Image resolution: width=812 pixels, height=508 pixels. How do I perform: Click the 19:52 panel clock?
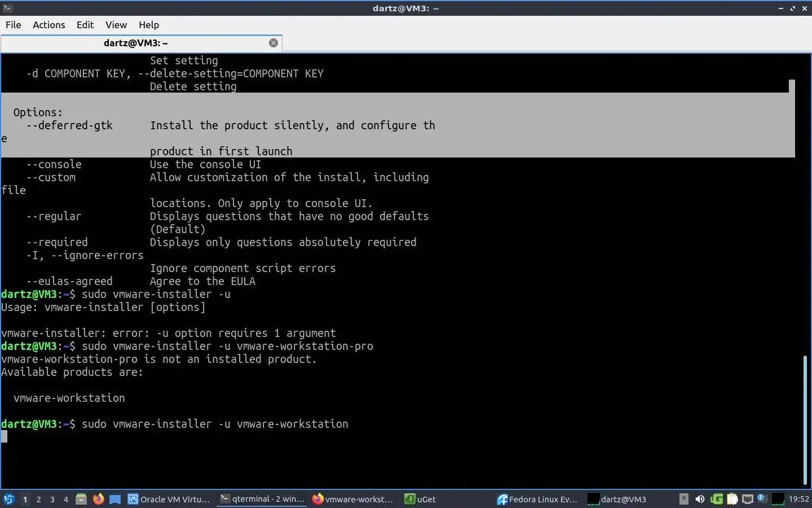pos(798,499)
